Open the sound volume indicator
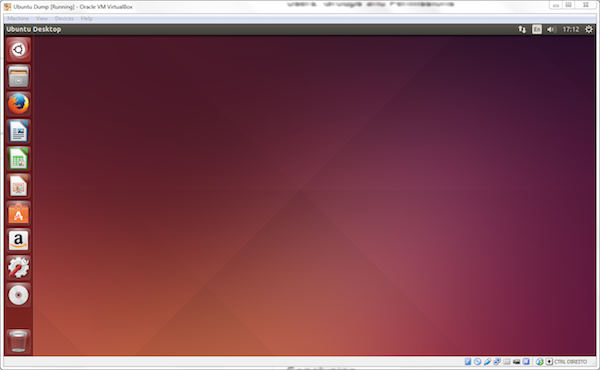600x370 pixels. coord(551,29)
